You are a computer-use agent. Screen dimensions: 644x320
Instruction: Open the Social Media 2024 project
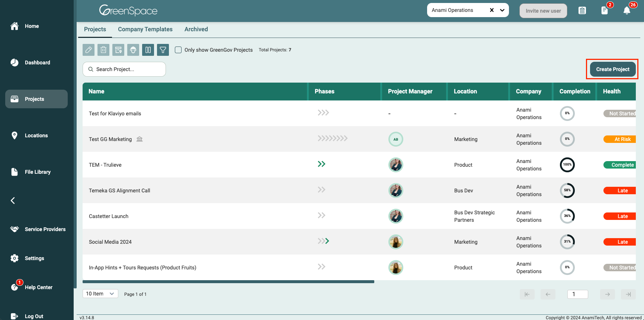click(110, 242)
